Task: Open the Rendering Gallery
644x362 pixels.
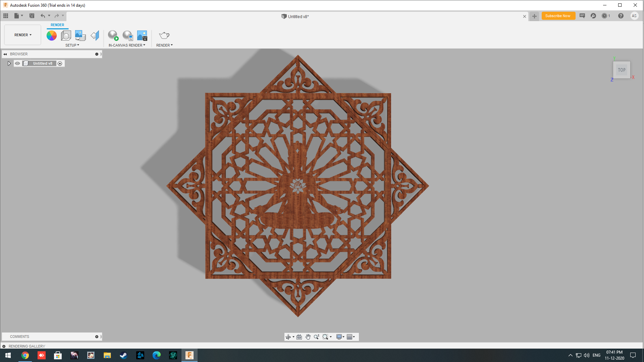Action: point(27,346)
